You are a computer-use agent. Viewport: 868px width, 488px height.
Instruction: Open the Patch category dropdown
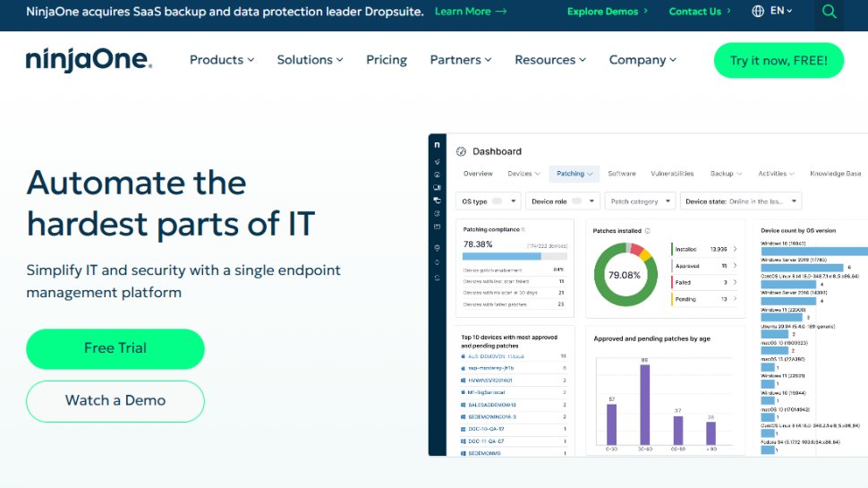640,201
